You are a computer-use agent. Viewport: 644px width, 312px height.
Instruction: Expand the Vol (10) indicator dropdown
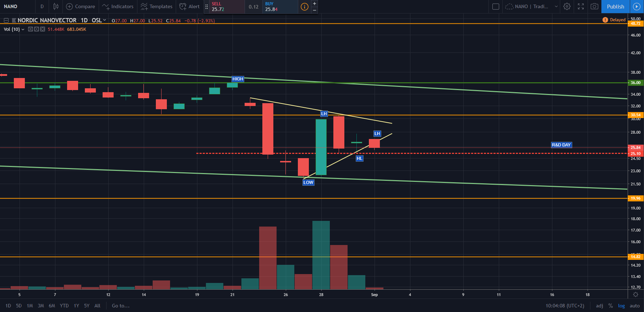(23, 29)
